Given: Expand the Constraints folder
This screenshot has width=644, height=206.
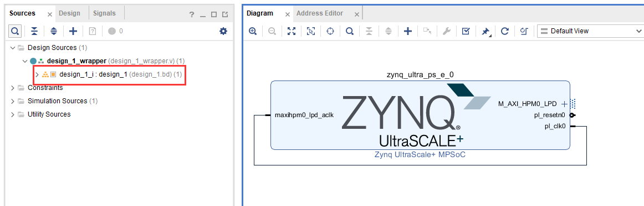Looking at the screenshot, I should tap(12, 88).
